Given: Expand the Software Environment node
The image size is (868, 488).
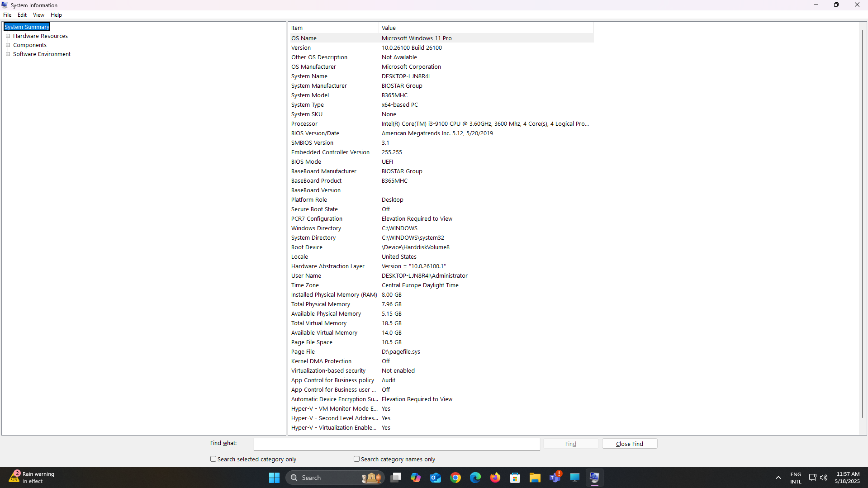Looking at the screenshot, I should [x=8, y=54].
